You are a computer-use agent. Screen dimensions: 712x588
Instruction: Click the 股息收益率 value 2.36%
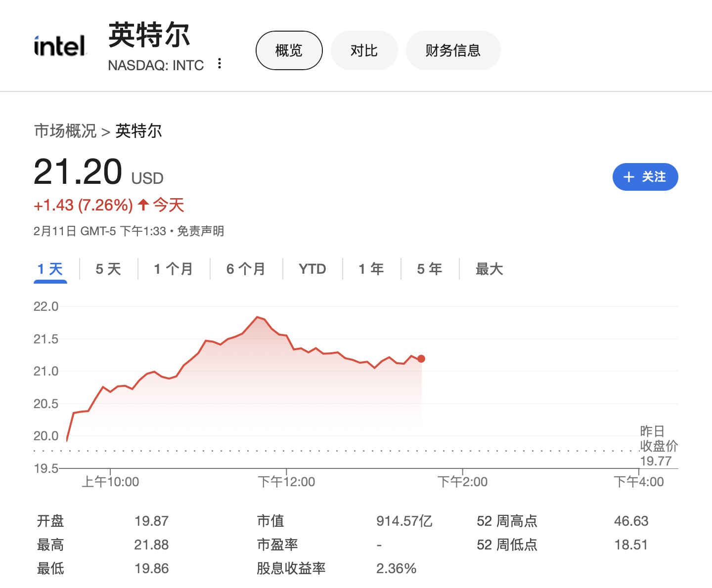tap(396, 568)
